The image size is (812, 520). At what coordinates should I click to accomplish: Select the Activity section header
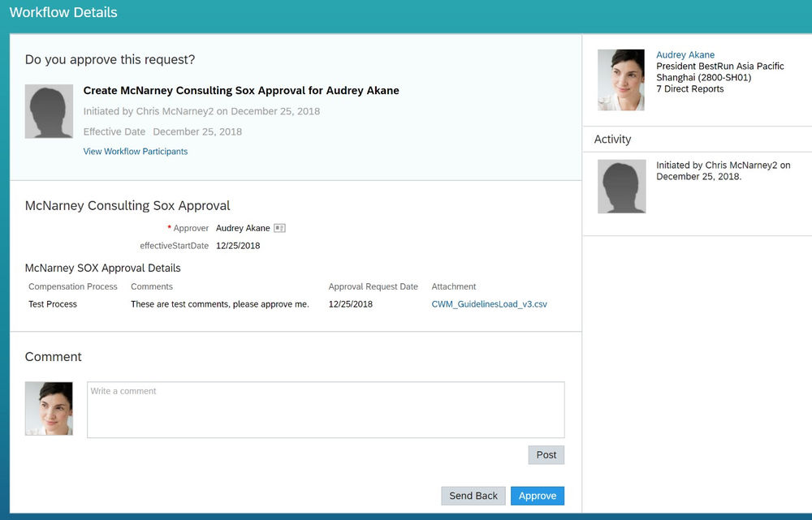[611, 139]
